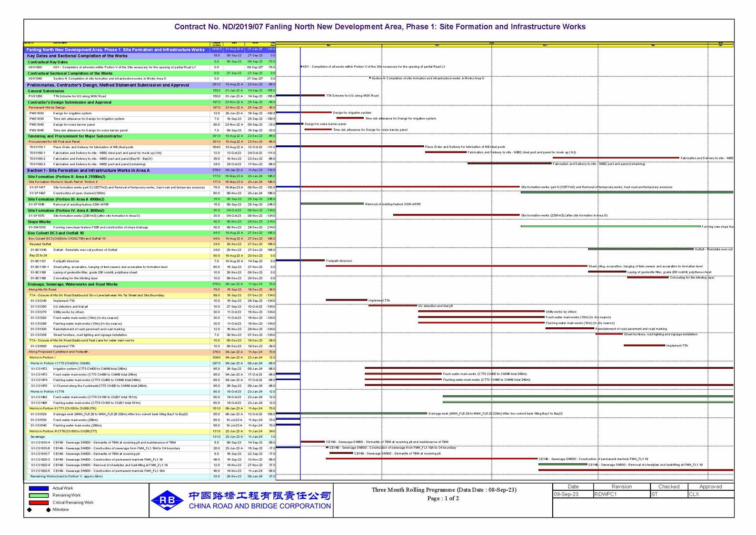Select activity row S1-CS1260 UU detection
This screenshot has height=535, width=756.
70,306
